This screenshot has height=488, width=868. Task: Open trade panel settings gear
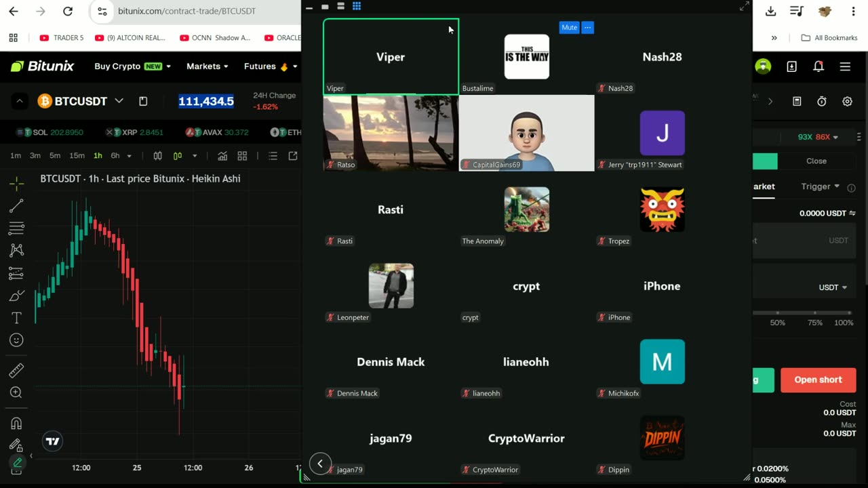847,101
